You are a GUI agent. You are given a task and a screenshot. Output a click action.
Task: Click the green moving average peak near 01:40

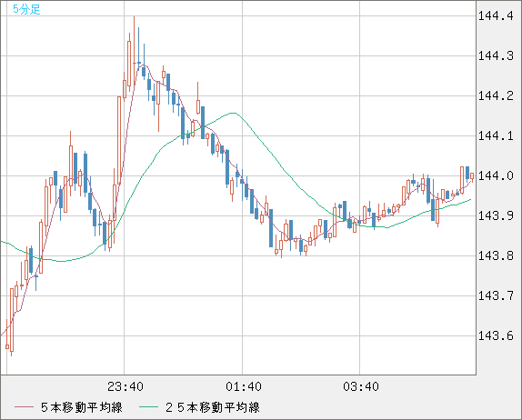coord(234,113)
